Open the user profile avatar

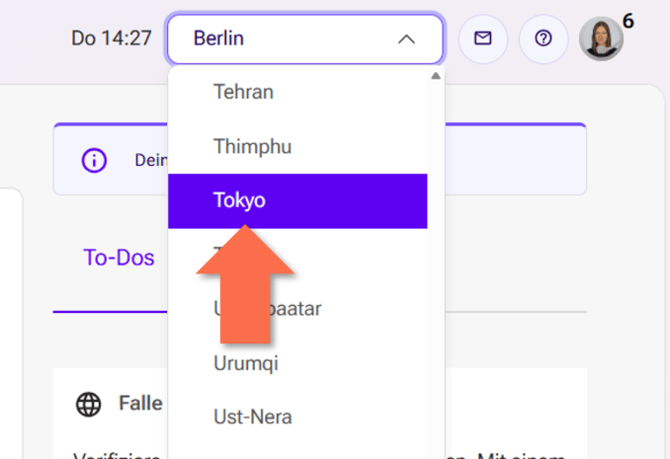[601, 39]
